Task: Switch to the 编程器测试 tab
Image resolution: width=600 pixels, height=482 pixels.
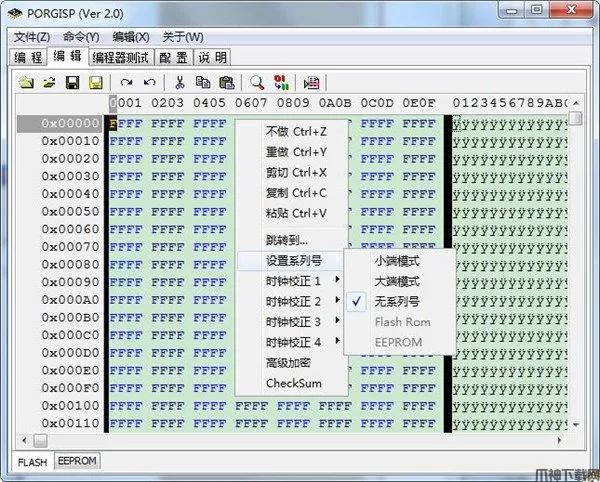Action: point(121,57)
